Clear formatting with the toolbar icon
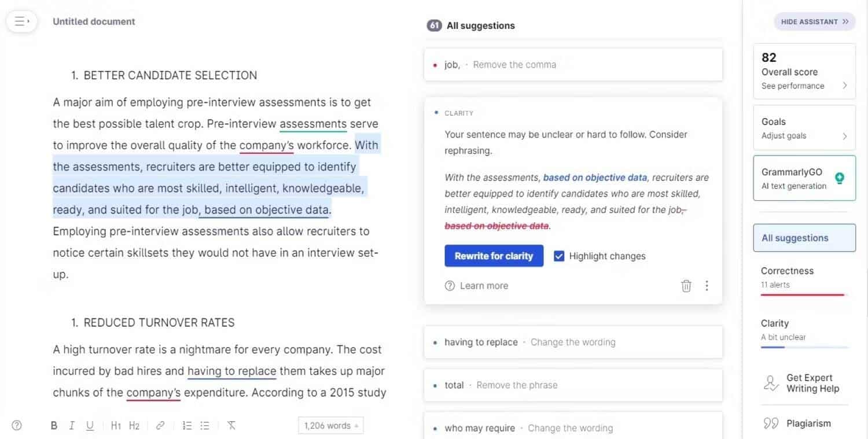The height and width of the screenshot is (439, 868). [x=231, y=426]
